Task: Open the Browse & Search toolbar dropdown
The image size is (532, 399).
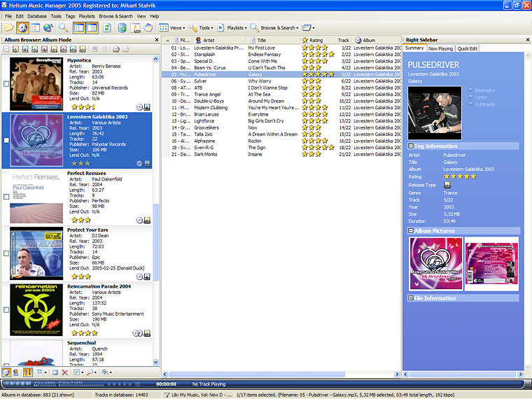Action: pyautogui.click(x=274, y=28)
